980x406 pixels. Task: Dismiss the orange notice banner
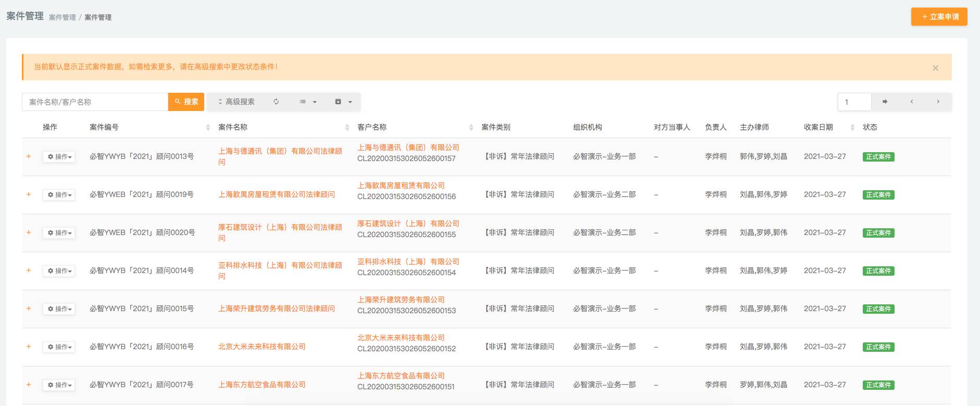(935, 68)
